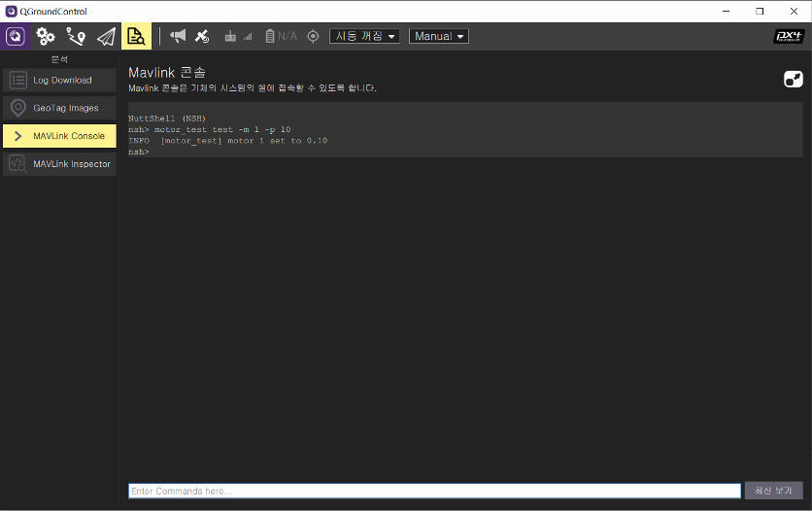
Task: Click the target crosshair status icon
Action: 313,36
